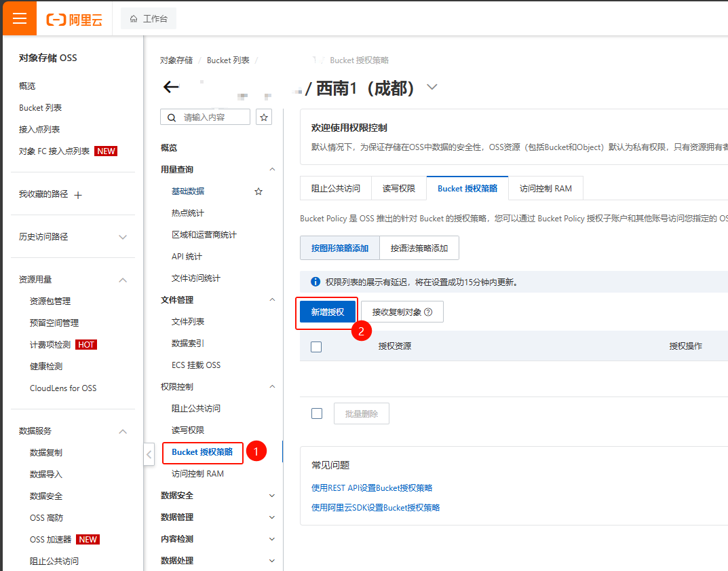Select 按语法策略添加 mode
Viewport: 728px width, 571px height.
419,248
